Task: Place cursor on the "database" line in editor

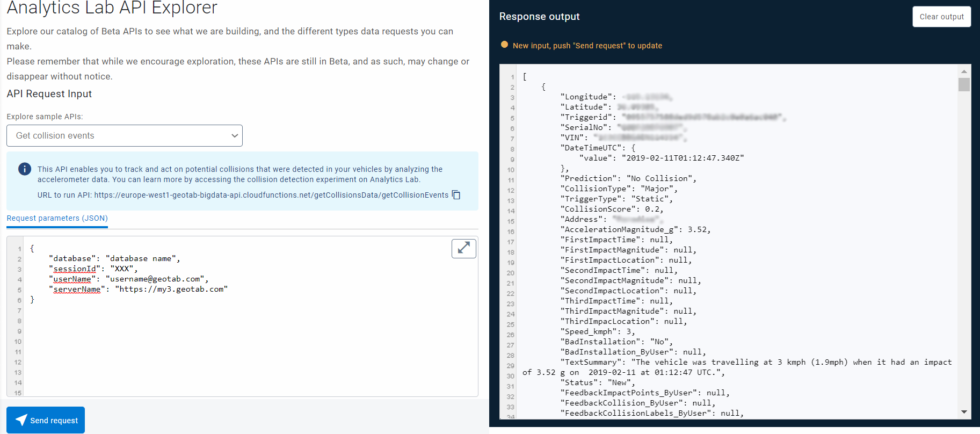Action: point(114,258)
